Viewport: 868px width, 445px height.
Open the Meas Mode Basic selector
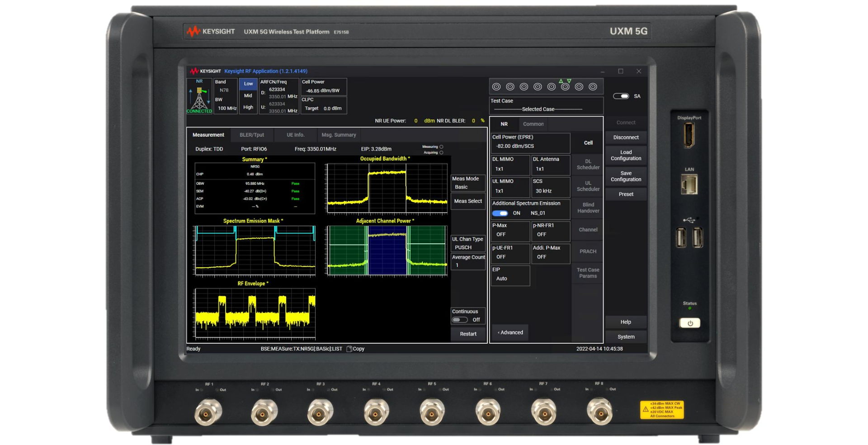(467, 183)
